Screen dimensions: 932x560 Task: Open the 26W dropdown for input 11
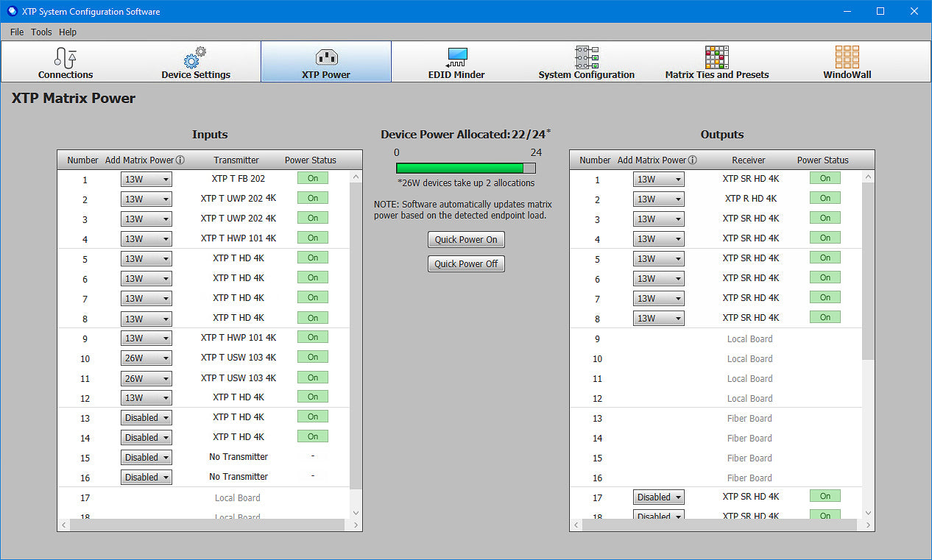pyautogui.click(x=146, y=378)
